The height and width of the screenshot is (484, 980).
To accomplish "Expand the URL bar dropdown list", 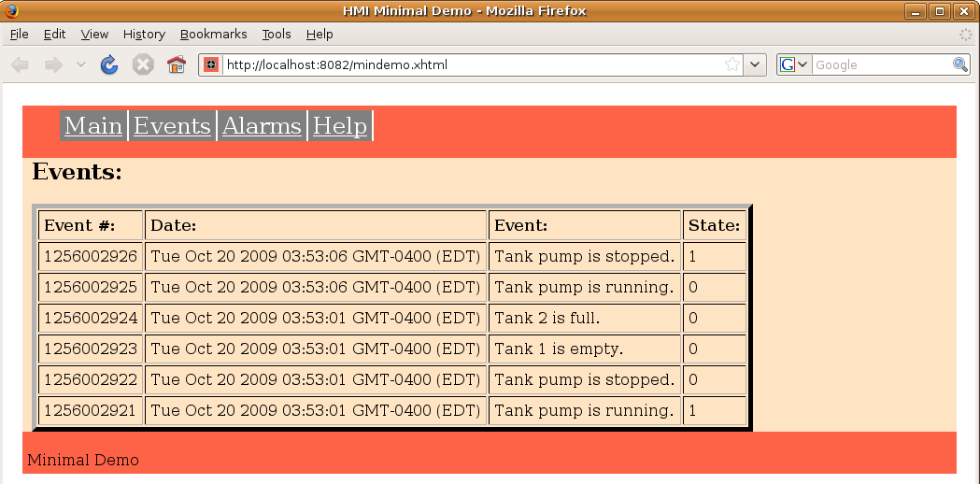I will pyautogui.click(x=756, y=64).
